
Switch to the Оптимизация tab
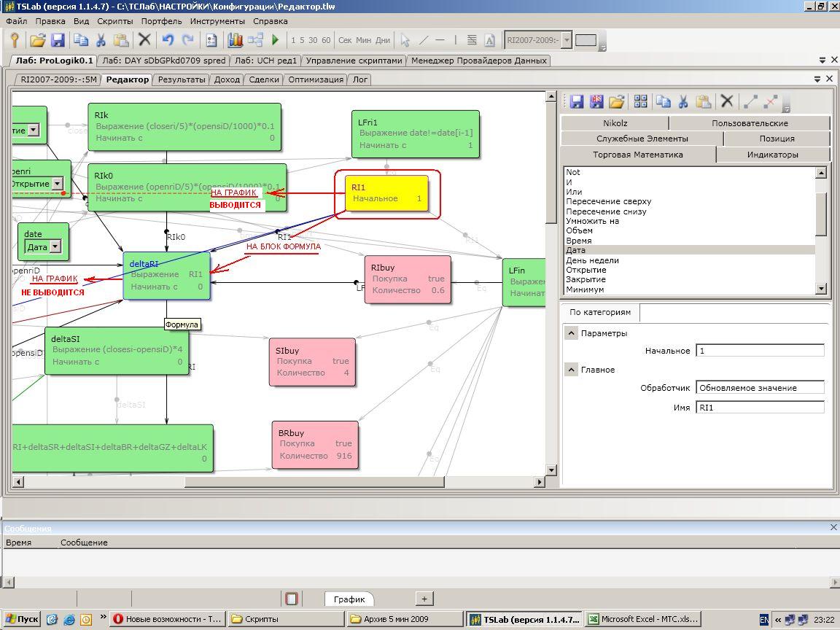pyautogui.click(x=315, y=79)
